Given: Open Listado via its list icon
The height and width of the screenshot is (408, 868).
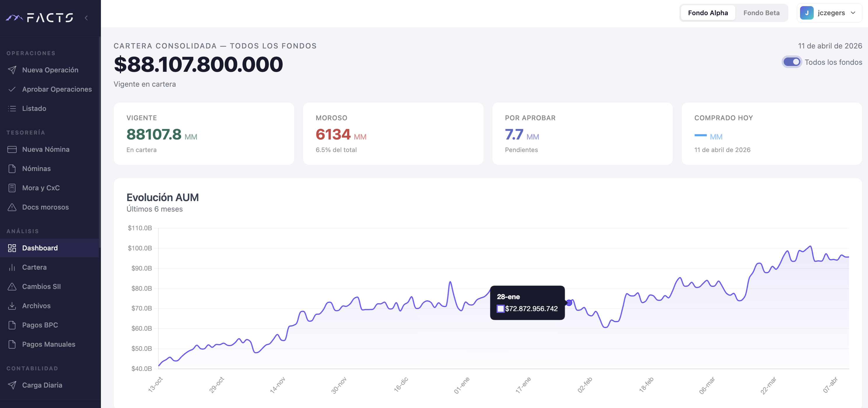Looking at the screenshot, I should pyautogui.click(x=12, y=108).
